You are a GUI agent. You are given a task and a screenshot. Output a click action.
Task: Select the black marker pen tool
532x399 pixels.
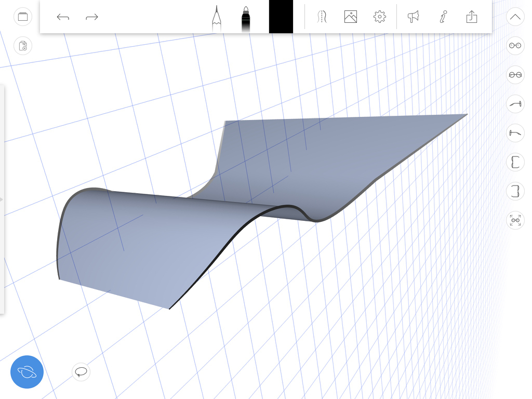point(246,18)
